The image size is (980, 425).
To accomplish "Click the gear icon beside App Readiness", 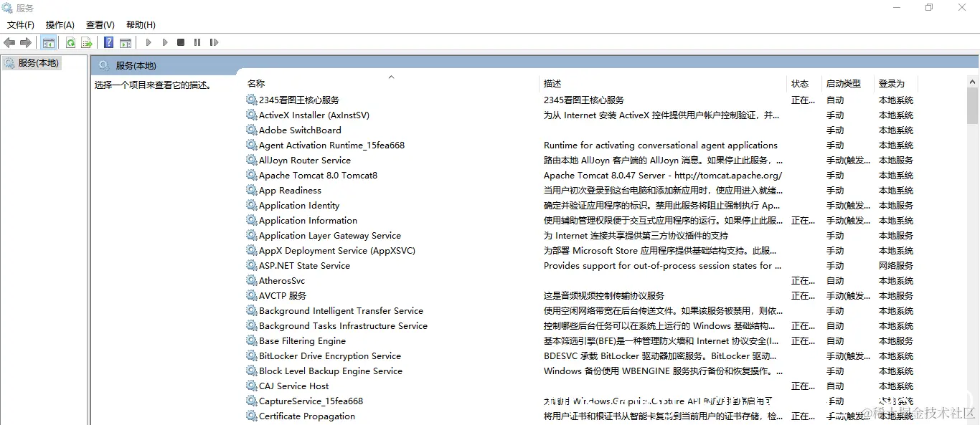I will coord(251,190).
